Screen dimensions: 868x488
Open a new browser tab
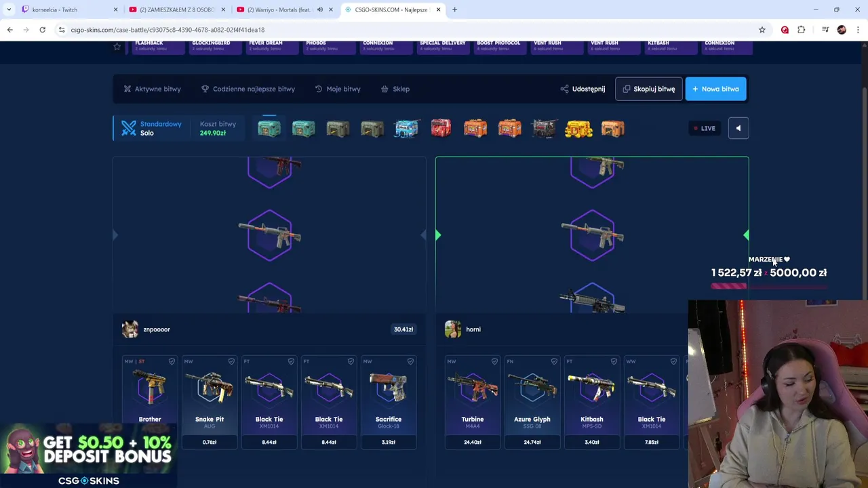pyautogui.click(x=454, y=9)
